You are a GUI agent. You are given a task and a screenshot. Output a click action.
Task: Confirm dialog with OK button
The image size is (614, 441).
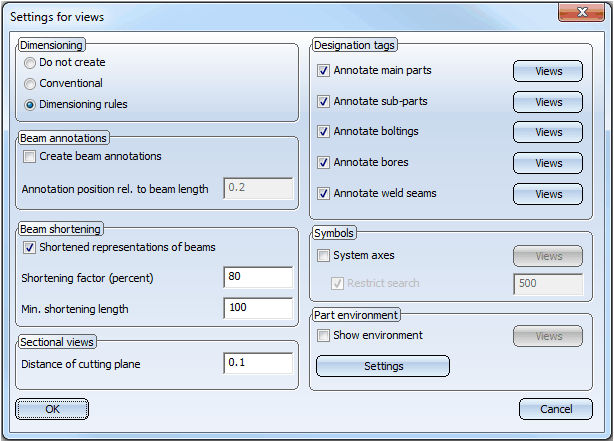52,409
